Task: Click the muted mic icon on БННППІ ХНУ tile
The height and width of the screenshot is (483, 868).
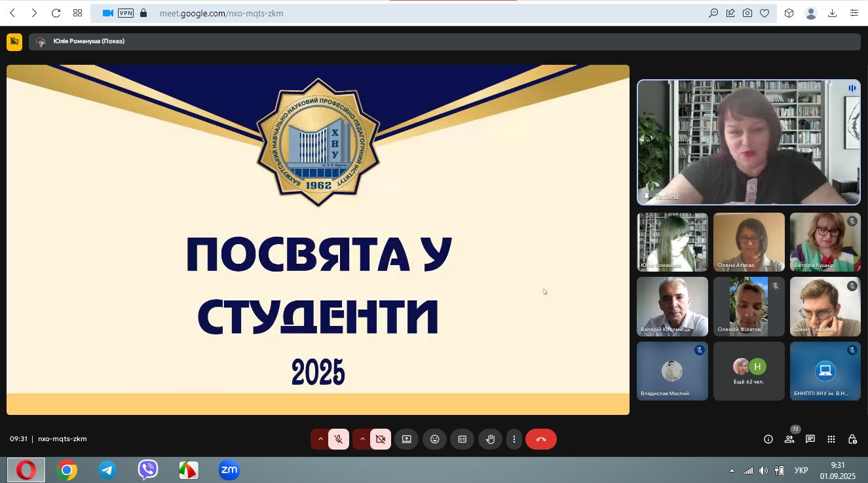Action: [852, 350]
